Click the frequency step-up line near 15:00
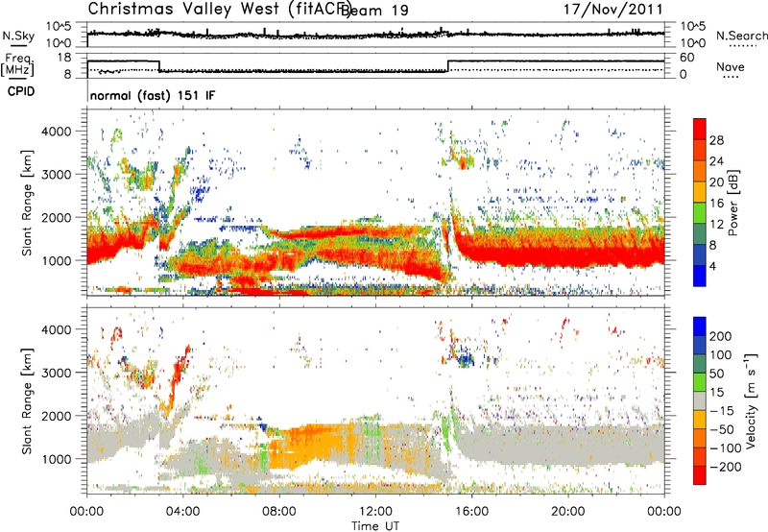Viewport: 768px width, 532px height. (x=448, y=66)
